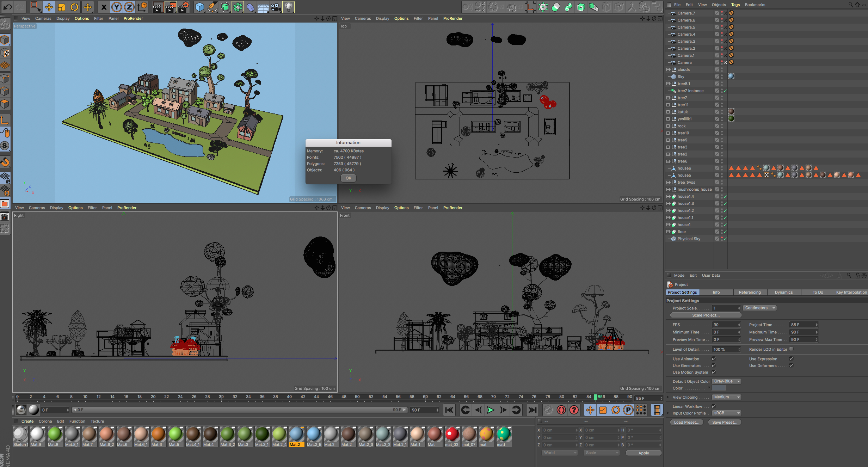868x467 pixels.
Task: Disable the Use Deformers checkbox
Action: (792, 365)
